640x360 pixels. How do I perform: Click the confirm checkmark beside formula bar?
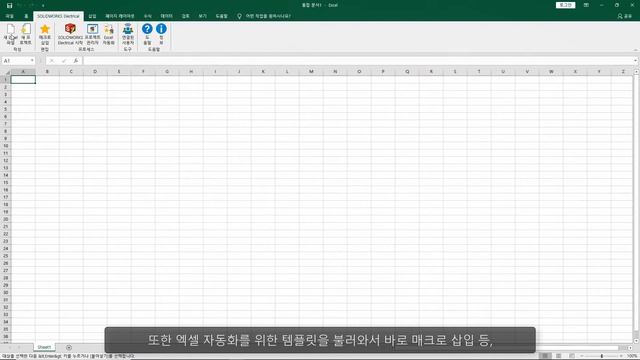(x=64, y=60)
